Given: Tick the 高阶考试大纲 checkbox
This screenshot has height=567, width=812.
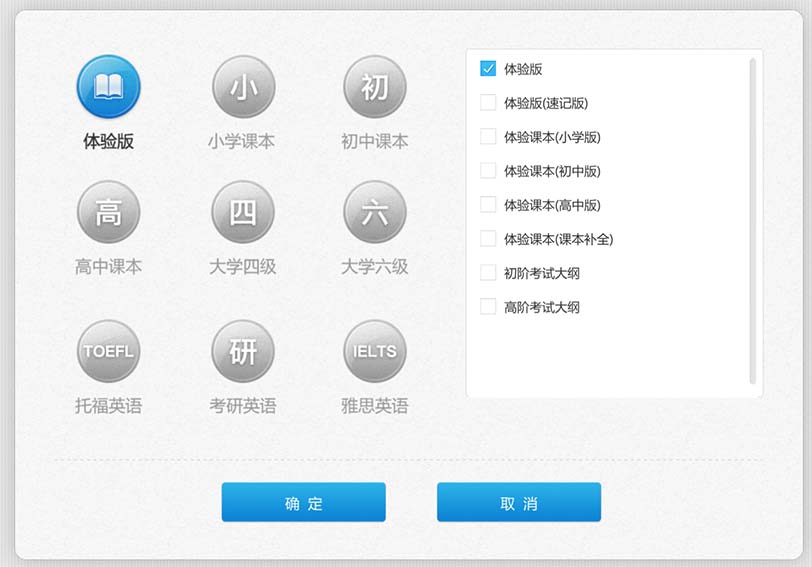Looking at the screenshot, I should [x=488, y=307].
